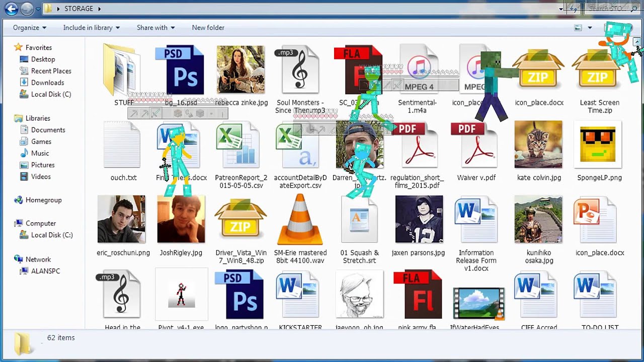Viewport: 644px width, 362px height.
Task: Select the bg_16.psd Photoshop file icon
Action: click(180, 70)
